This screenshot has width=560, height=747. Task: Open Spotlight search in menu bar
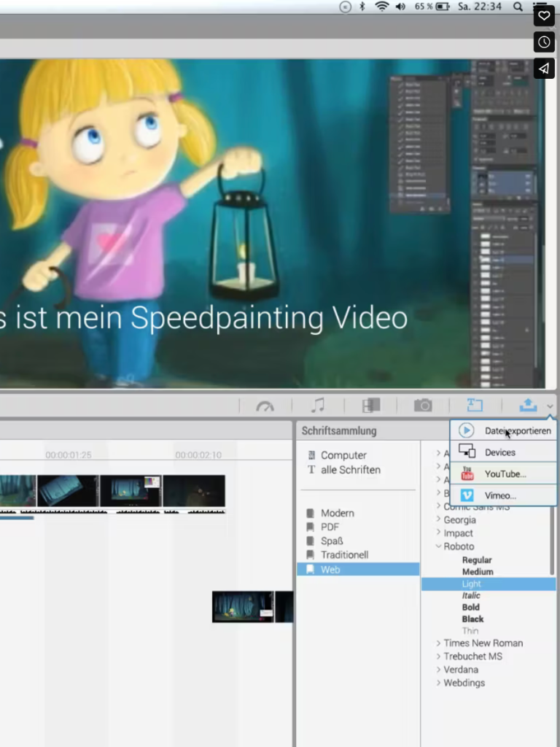(518, 7)
